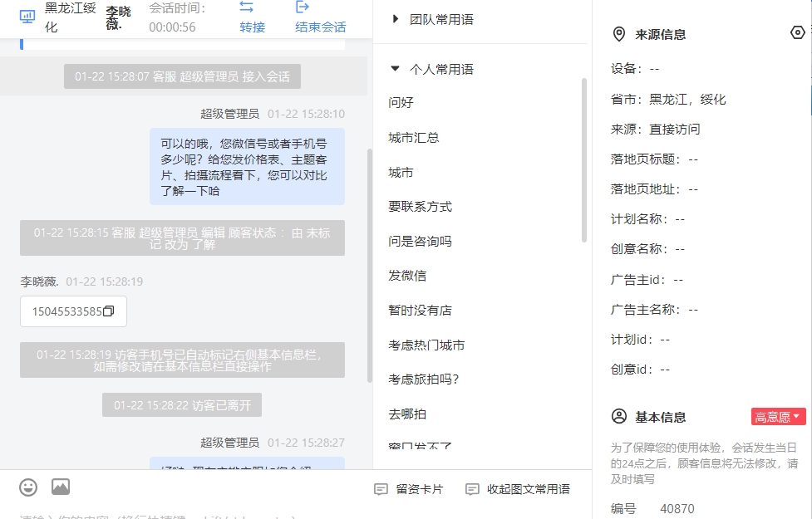Select quick phrase 暂时没有店
Viewport: 812px width, 519px height.
tap(420, 311)
